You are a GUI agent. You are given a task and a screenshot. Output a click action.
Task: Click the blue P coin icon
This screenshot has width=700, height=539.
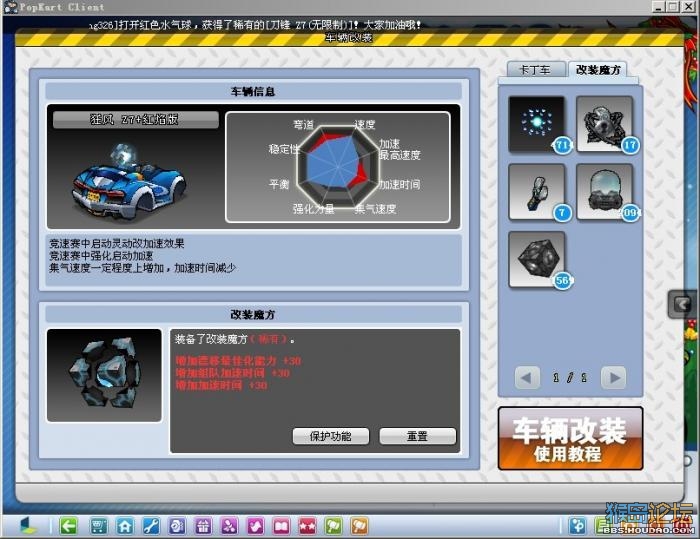pos(577,526)
